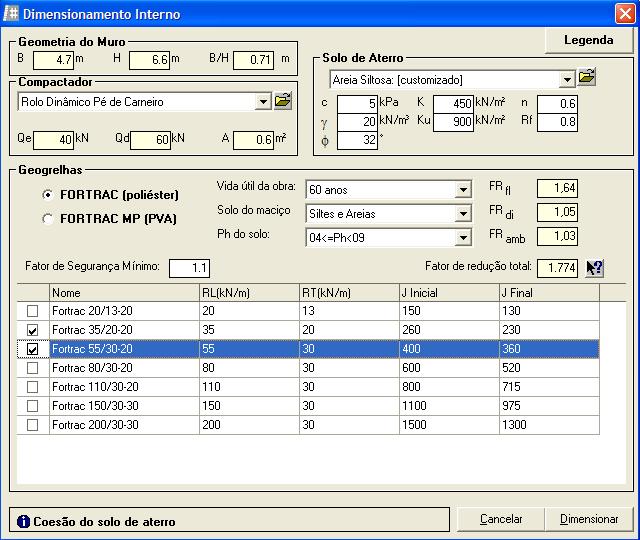640x540 pixels.
Task: Select the highlighted Fortrac 55/30-20 name
Action: coord(92,349)
